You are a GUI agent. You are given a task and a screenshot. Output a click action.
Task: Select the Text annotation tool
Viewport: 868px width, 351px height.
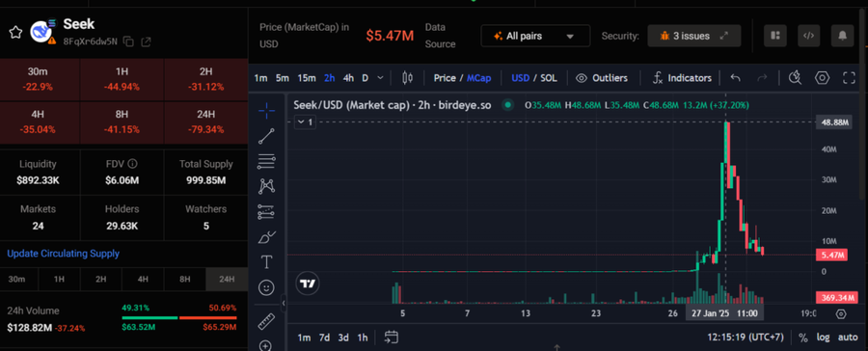[x=266, y=262]
